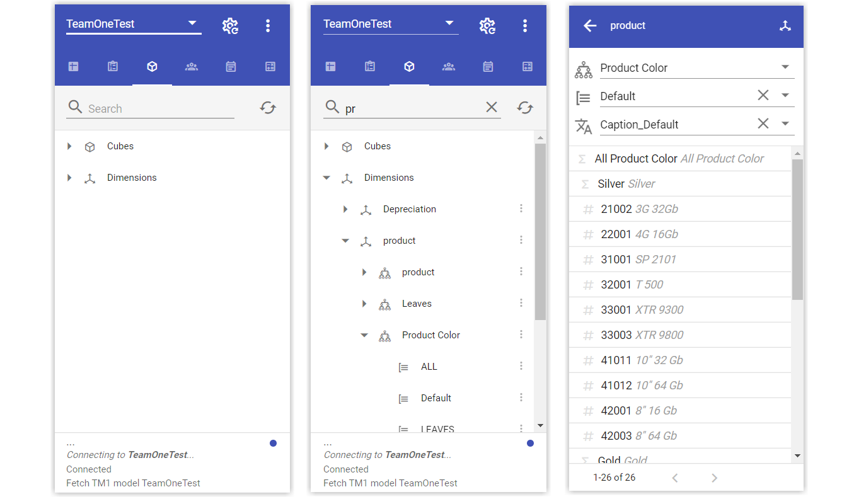Screen dimensions: 854x504
Task: Go to next page of elements
Action: [x=714, y=478]
